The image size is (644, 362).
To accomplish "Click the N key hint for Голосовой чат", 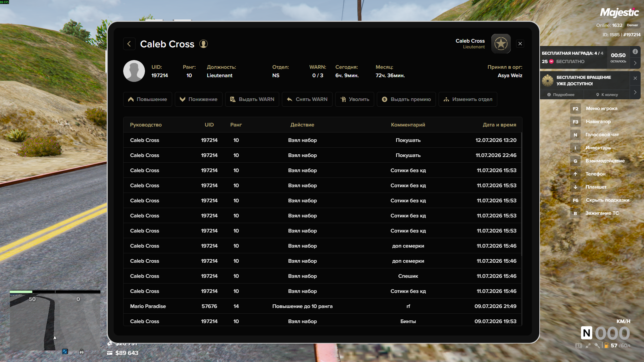I will point(576,135).
